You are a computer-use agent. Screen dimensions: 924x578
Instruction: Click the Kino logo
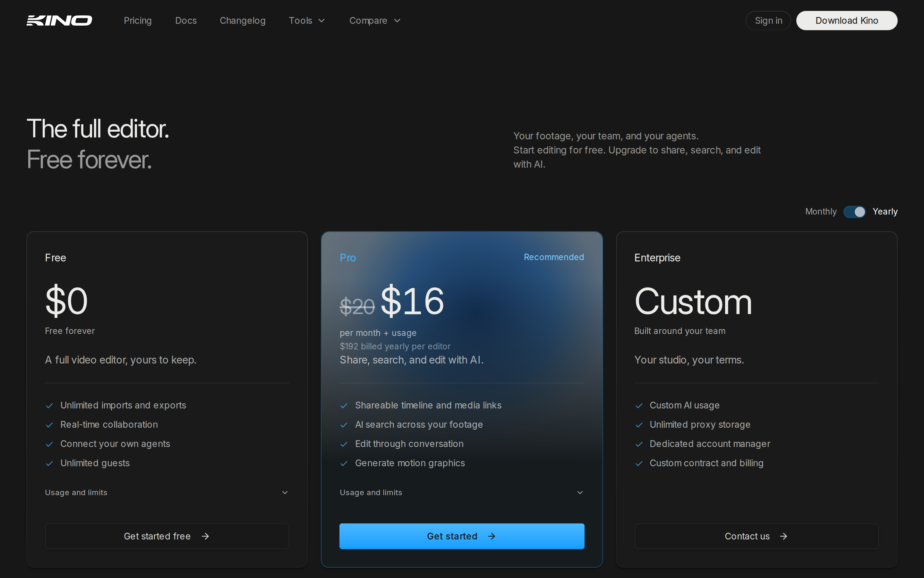(59, 21)
